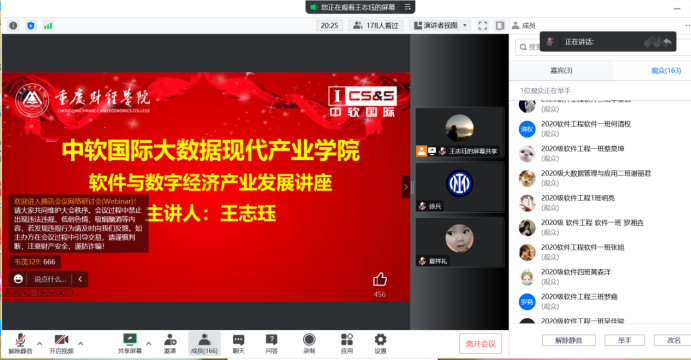Click the 录制 (record) icon

click(309, 340)
